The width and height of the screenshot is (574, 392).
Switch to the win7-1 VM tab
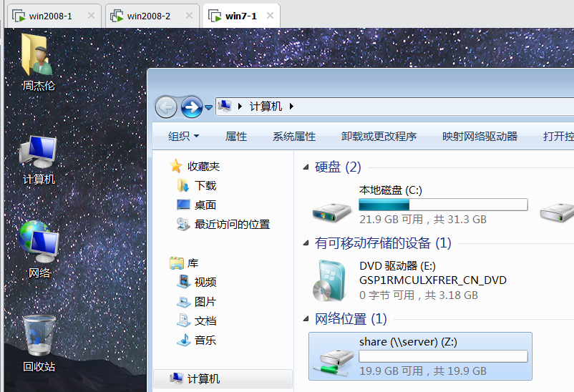point(241,16)
